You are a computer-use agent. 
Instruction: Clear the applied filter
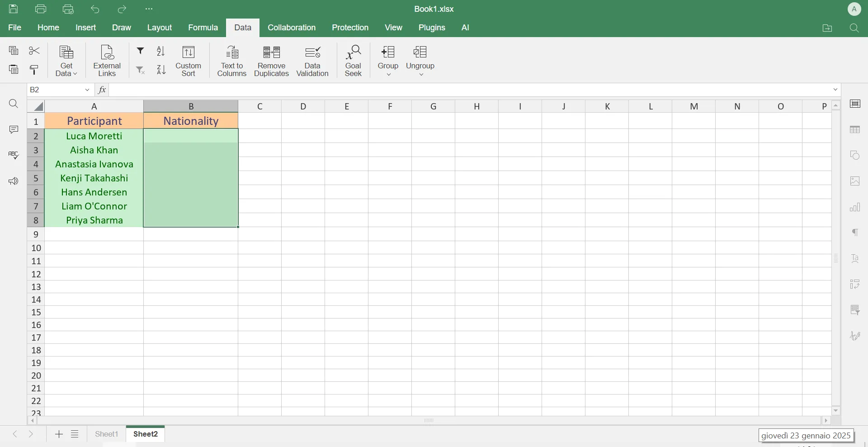(140, 70)
